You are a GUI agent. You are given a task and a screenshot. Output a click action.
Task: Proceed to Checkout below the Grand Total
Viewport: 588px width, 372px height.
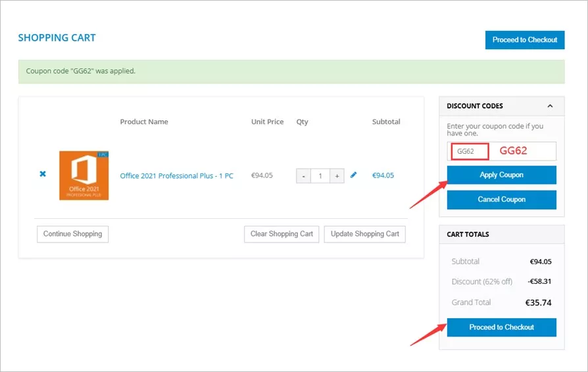[501, 327]
